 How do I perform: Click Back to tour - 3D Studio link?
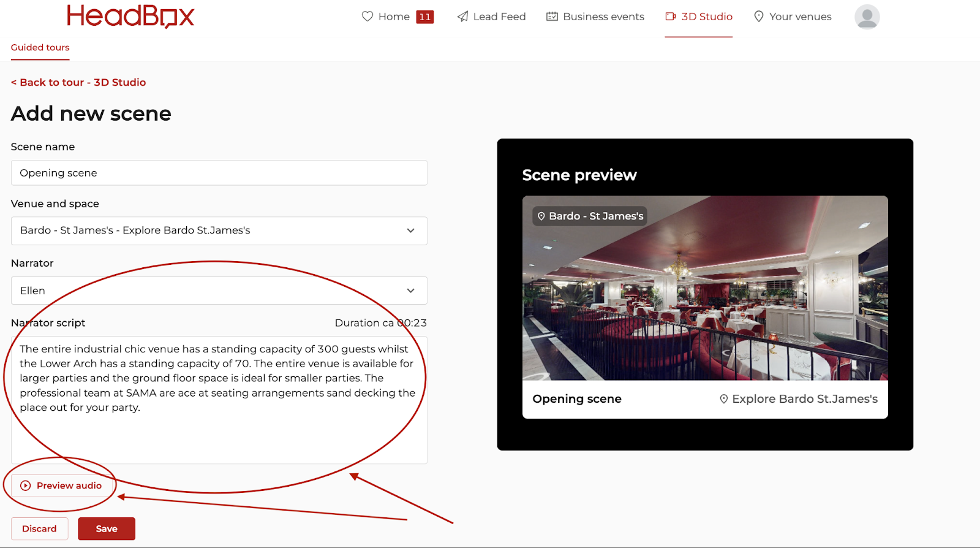[x=78, y=82]
